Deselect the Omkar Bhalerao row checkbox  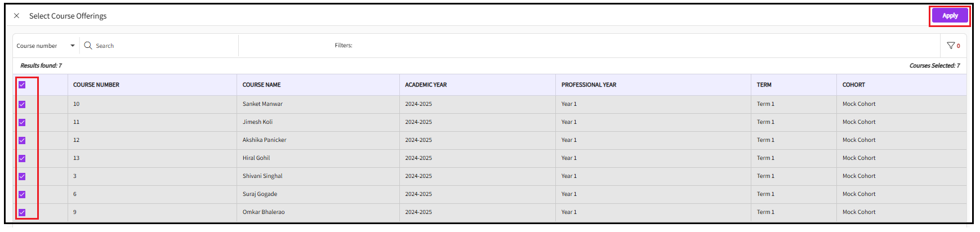[x=22, y=212]
